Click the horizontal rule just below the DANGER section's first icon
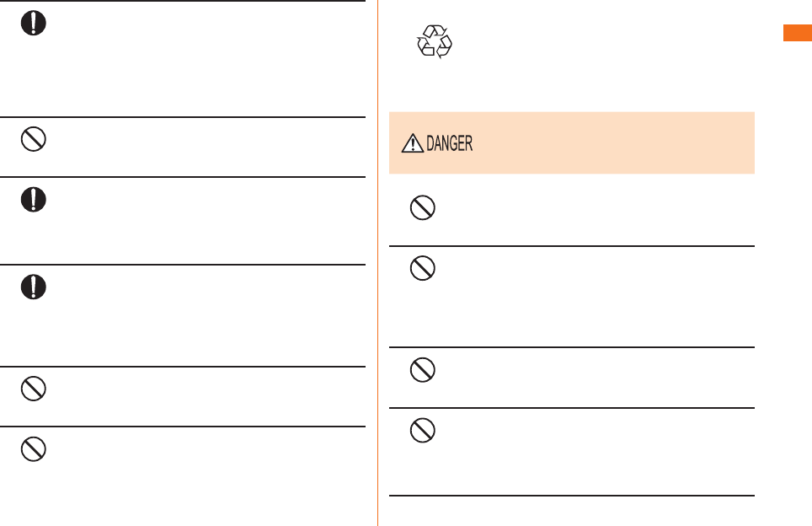Image resolution: width=812 pixels, height=526 pixels. pos(572,246)
